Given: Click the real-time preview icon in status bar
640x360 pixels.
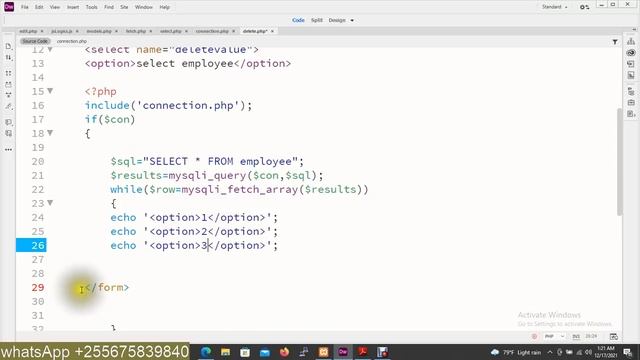Looking at the screenshot, I should [x=613, y=336].
